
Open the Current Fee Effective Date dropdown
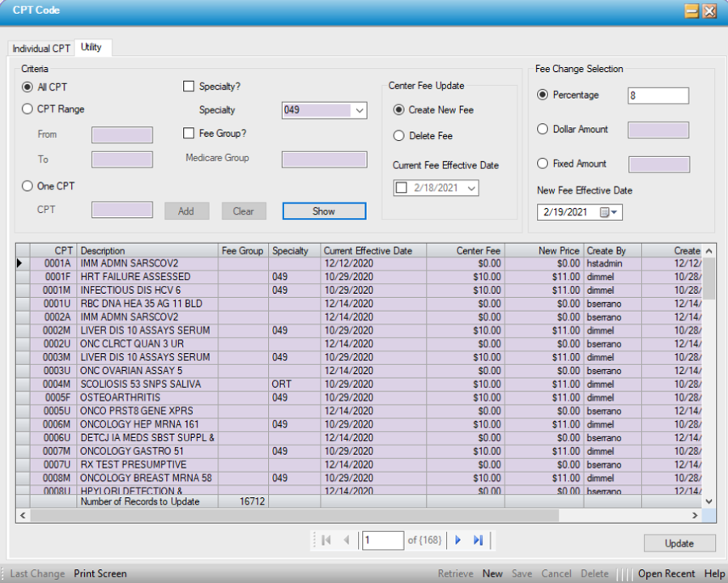pyautogui.click(x=471, y=188)
